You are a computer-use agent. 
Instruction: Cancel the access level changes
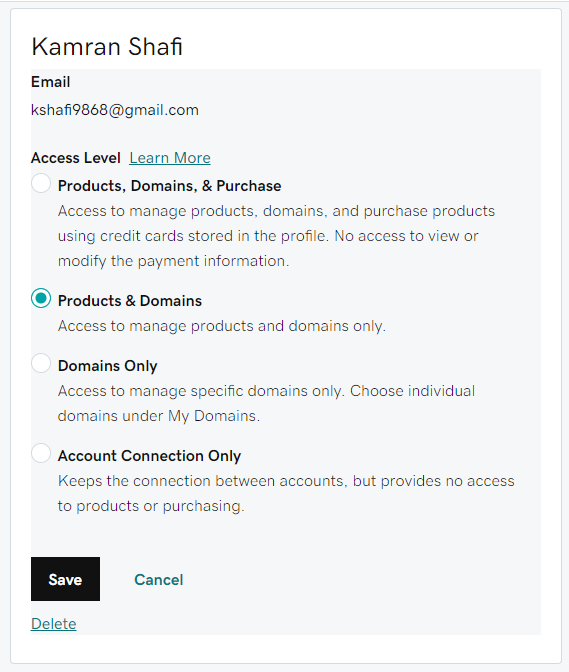pyautogui.click(x=159, y=580)
